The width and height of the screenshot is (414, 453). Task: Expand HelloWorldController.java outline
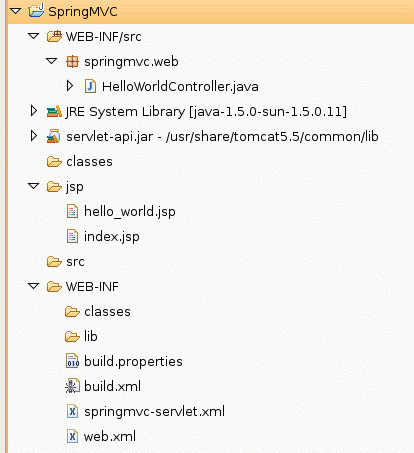70,86
